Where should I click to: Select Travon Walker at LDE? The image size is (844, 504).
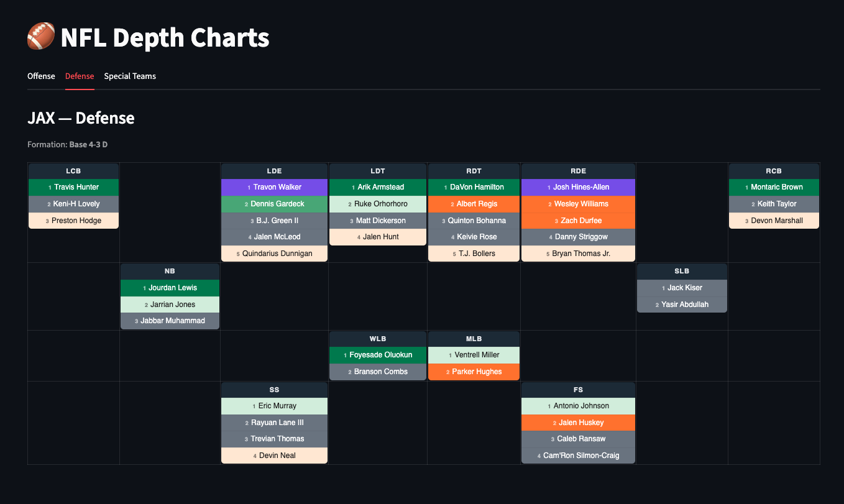274,187
